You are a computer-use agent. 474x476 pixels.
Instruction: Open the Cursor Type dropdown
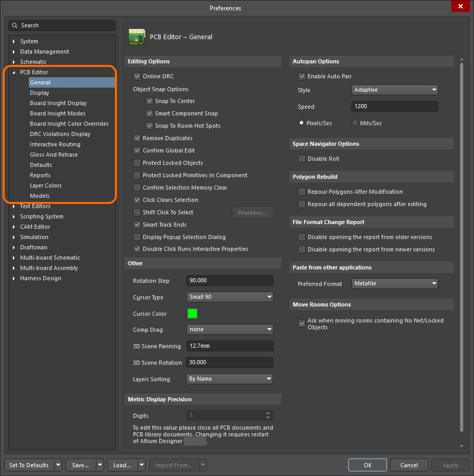coord(230,297)
